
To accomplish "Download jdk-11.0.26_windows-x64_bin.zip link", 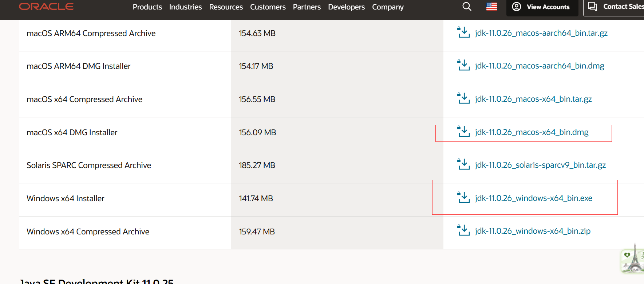I will tap(533, 231).
